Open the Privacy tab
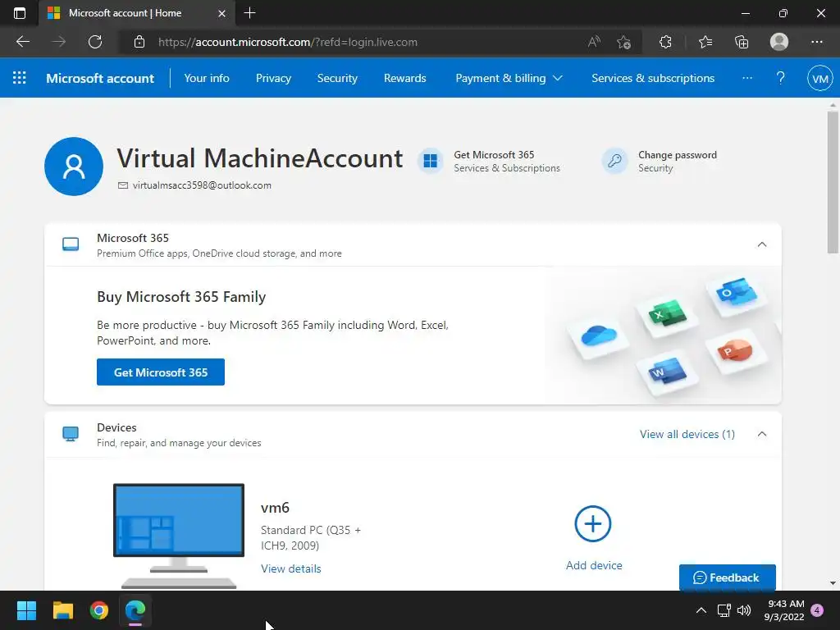840x630 pixels. click(273, 78)
